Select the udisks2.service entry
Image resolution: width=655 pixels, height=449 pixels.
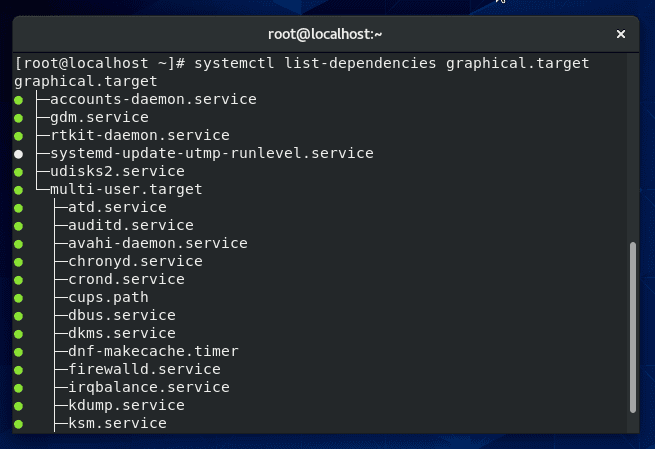click(117, 171)
